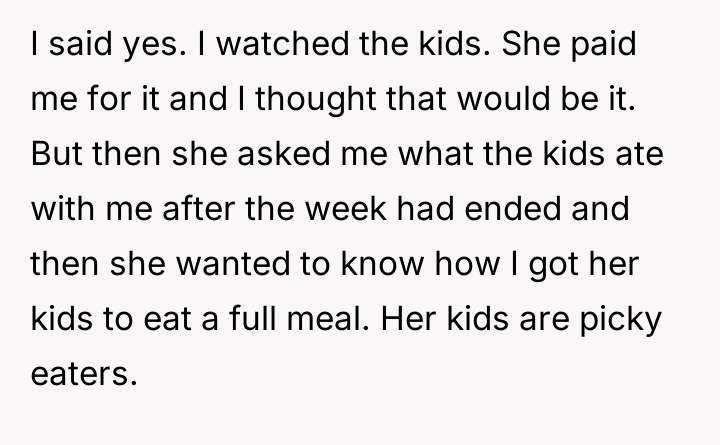This screenshot has width=720, height=445.
Task: Click the word "with" starting the fourth line
Action: coord(62,211)
